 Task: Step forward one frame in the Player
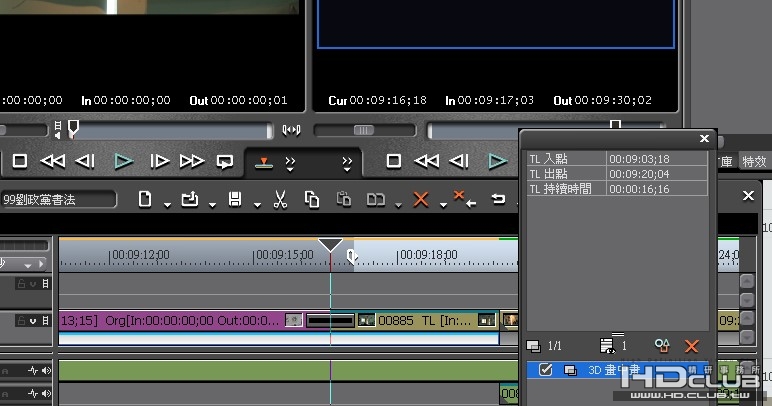pos(160,161)
